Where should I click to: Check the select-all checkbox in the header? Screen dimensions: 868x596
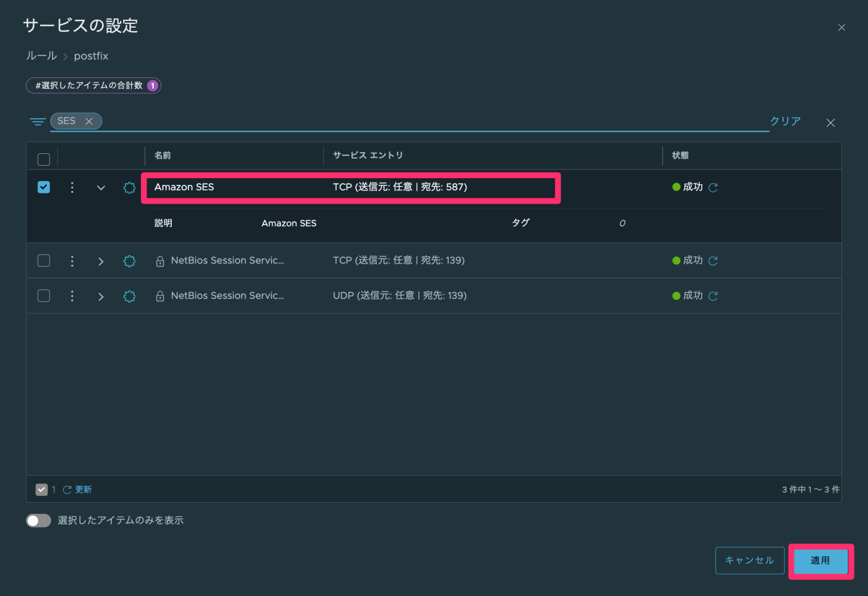click(x=44, y=159)
